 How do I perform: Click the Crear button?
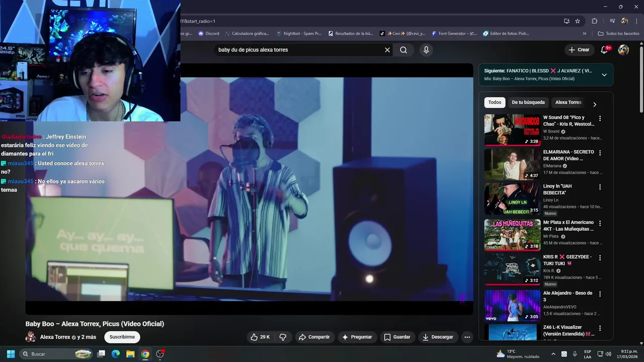point(579,50)
